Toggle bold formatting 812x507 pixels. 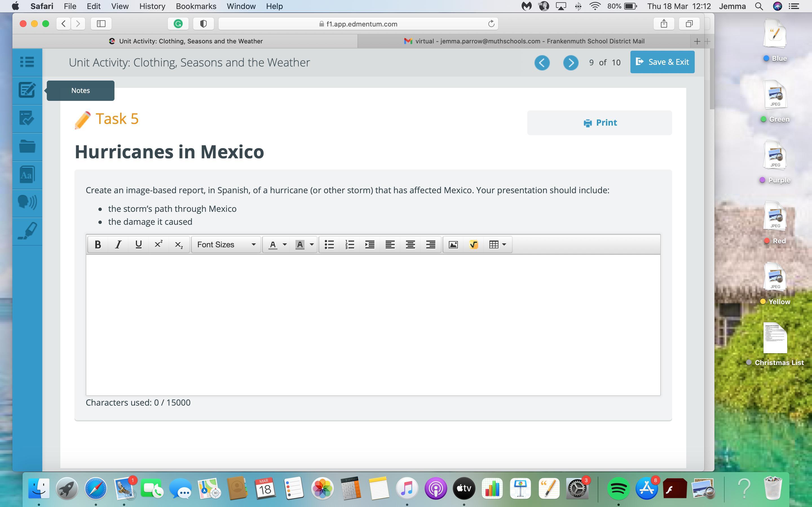point(98,245)
